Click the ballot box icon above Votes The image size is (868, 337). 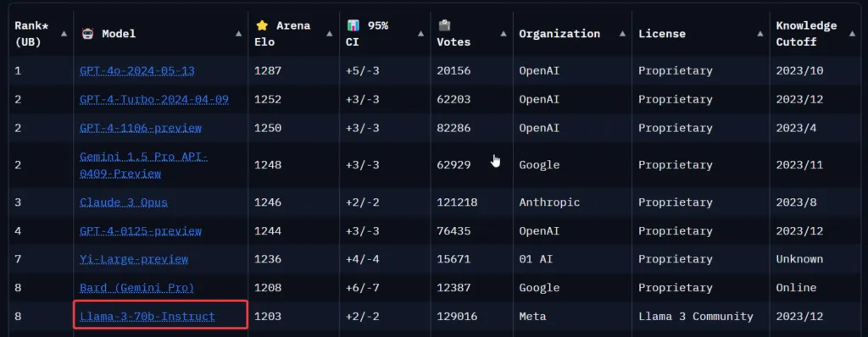coord(443,25)
